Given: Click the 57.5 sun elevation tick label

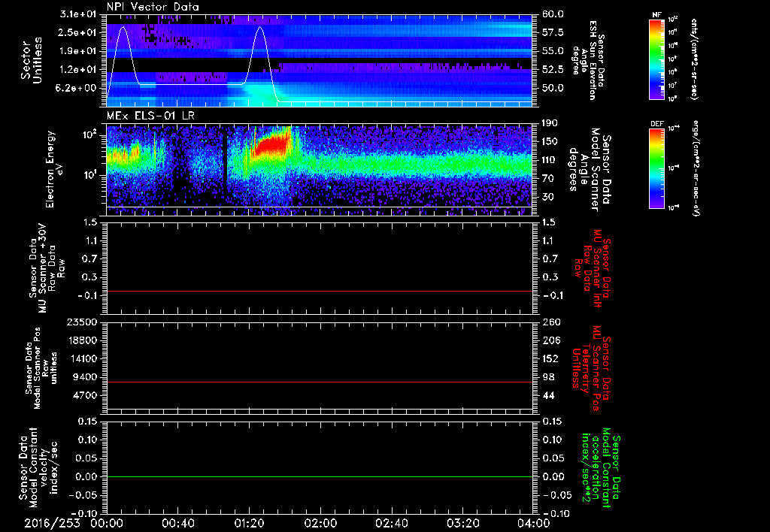Looking at the screenshot, I should pos(553,32).
